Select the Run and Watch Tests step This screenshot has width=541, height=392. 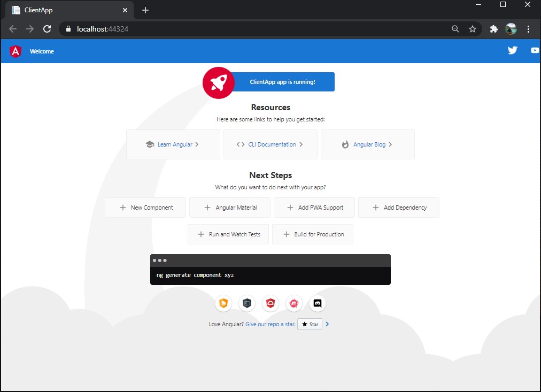point(228,234)
